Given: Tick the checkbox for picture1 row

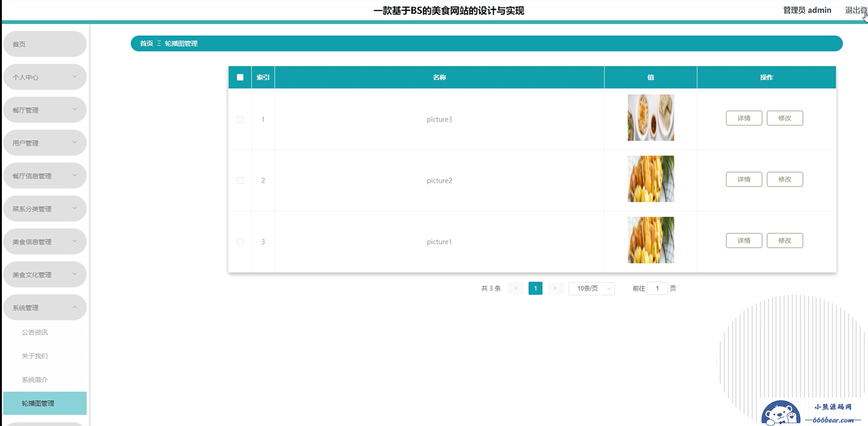Looking at the screenshot, I should 240,242.
